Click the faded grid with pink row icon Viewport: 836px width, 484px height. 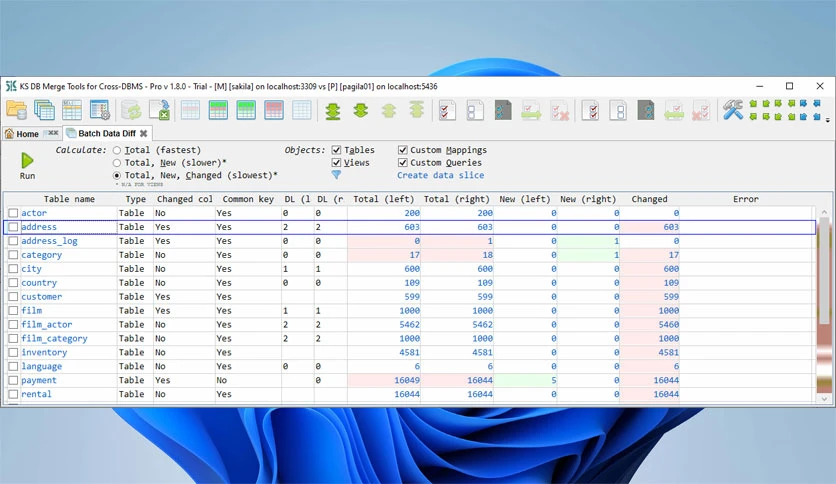pos(190,110)
